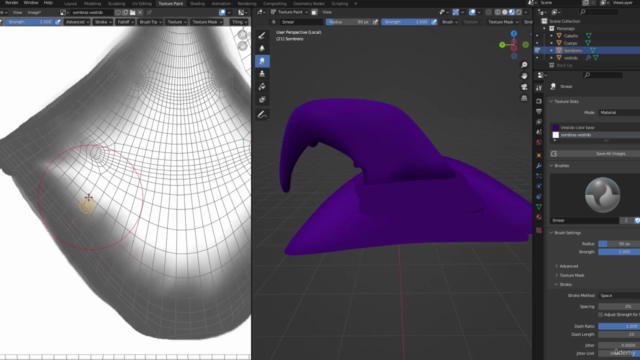The height and width of the screenshot is (360, 640).
Task: Expand the Cabello object in outliner
Action: coord(551,36)
